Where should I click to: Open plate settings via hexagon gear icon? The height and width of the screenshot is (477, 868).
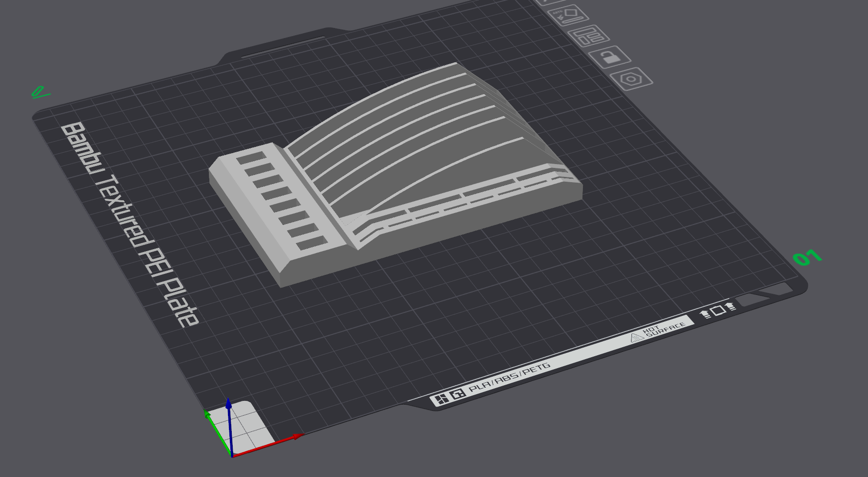(x=631, y=79)
